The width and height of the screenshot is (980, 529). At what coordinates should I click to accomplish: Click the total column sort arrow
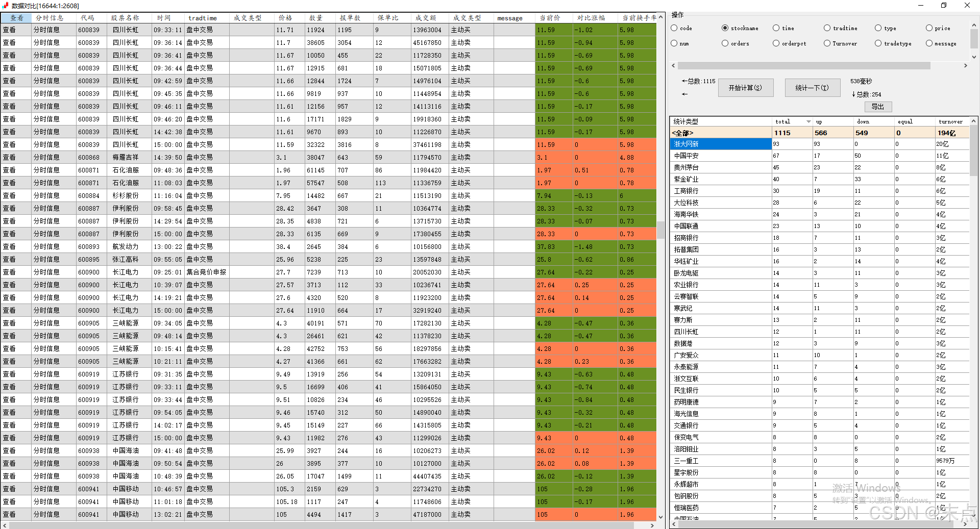[808, 121]
